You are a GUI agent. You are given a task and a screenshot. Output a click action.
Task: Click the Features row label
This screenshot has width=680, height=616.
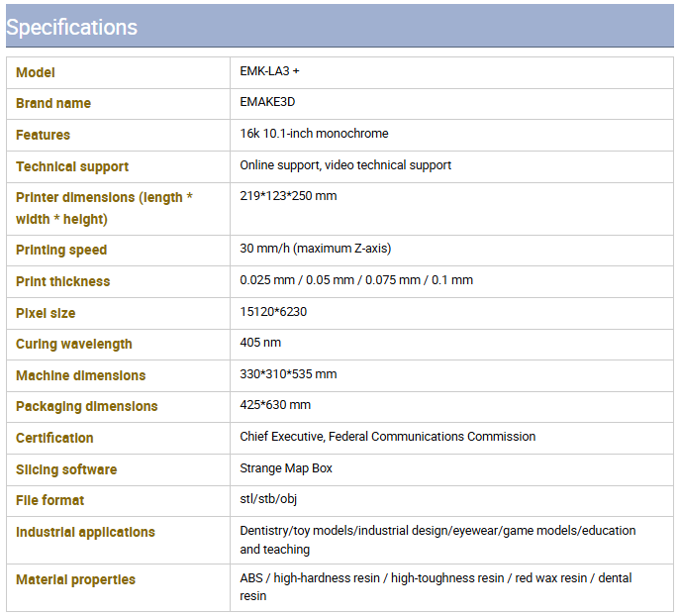pyautogui.click(x=43, y=135)
